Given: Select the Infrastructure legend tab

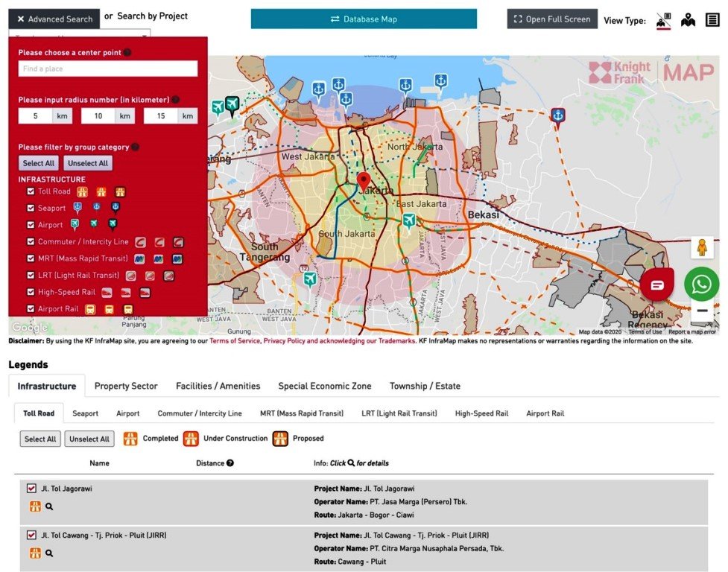Looking at the screenshot, I should tap(47, 386).
